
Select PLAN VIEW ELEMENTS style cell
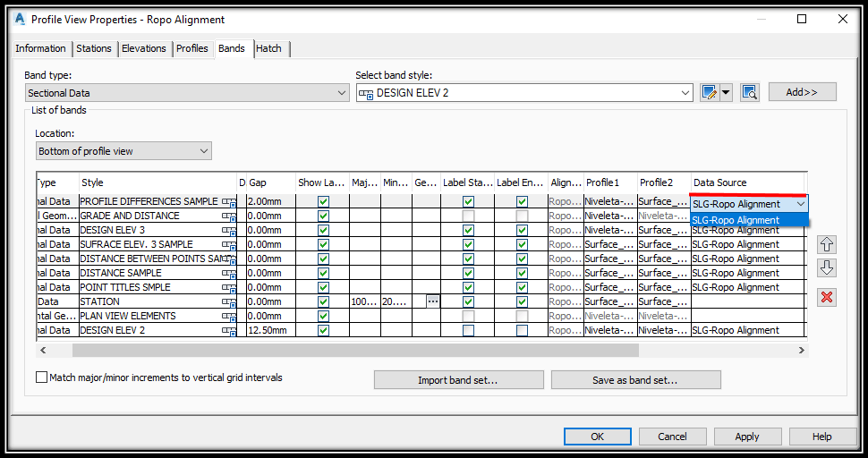click(157, 316)
